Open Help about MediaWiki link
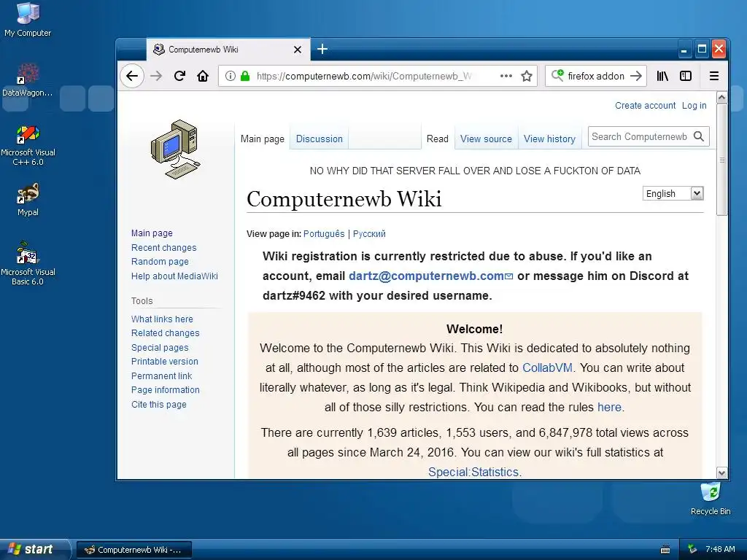 click(x=174, y=276)
